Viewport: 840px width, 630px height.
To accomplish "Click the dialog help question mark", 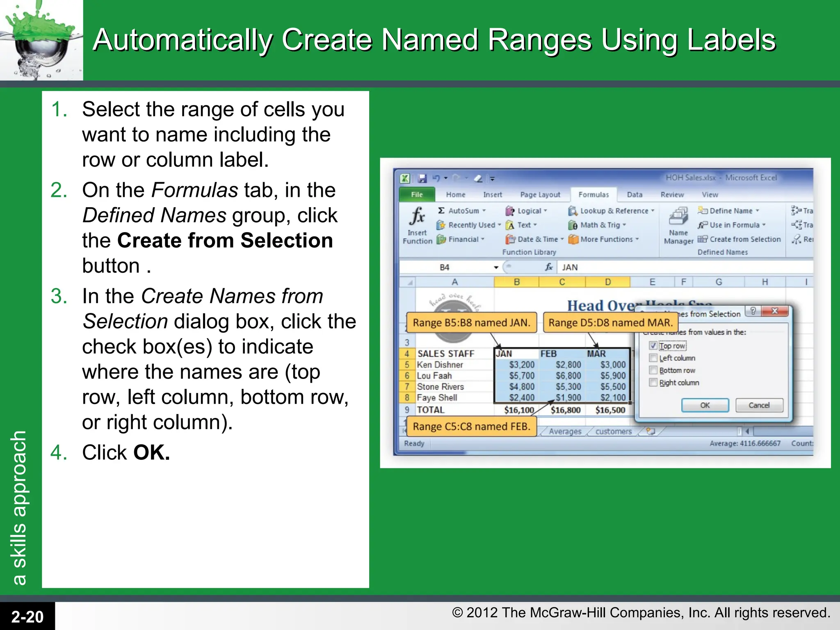I will pyautogui.click(x=753, y=311).
